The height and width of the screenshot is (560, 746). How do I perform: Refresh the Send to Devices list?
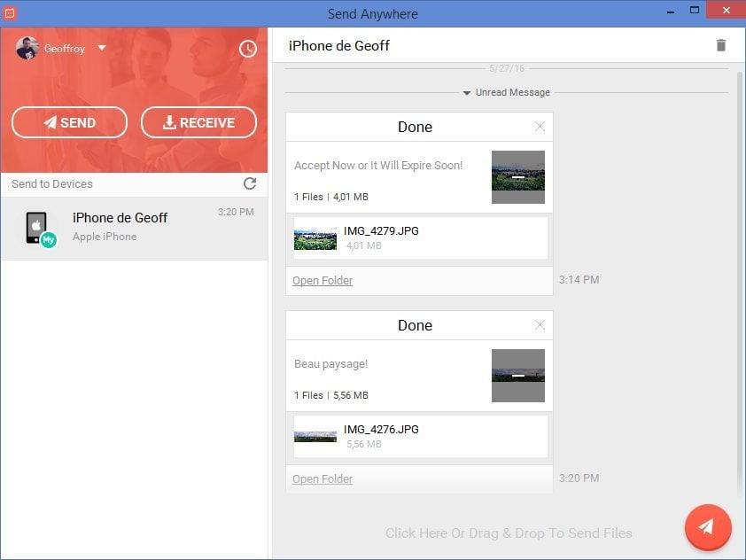pyautogui.click(x=250, y=183)
